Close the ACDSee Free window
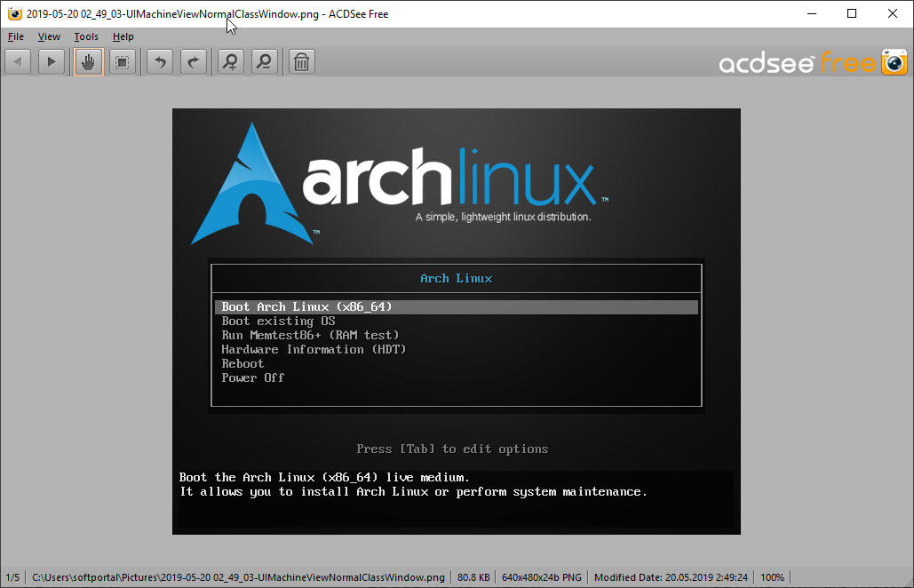The image size is (914, 588). 893,13
